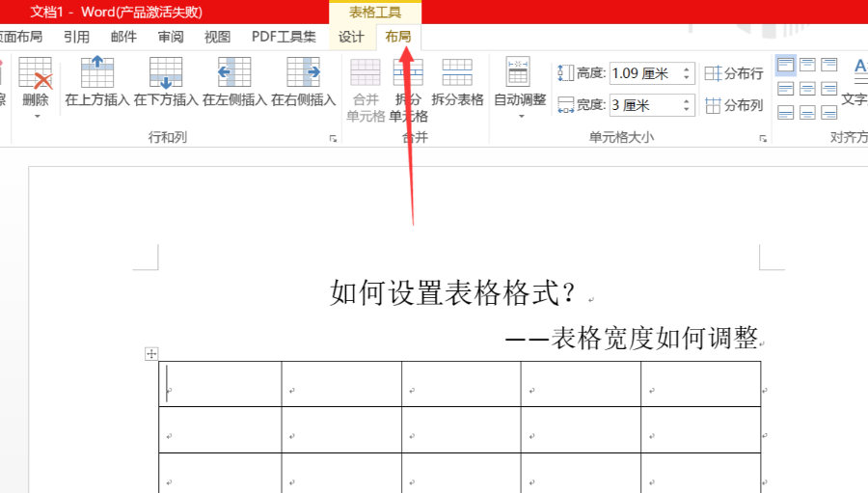
Task: Select Align Bottom Center alignment icon
Action: pos(807,113)
